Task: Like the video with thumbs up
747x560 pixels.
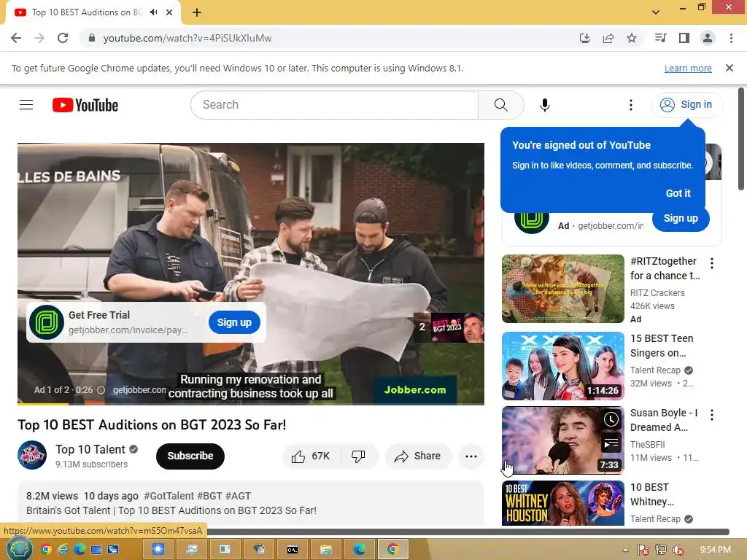Action: [311, 456]
